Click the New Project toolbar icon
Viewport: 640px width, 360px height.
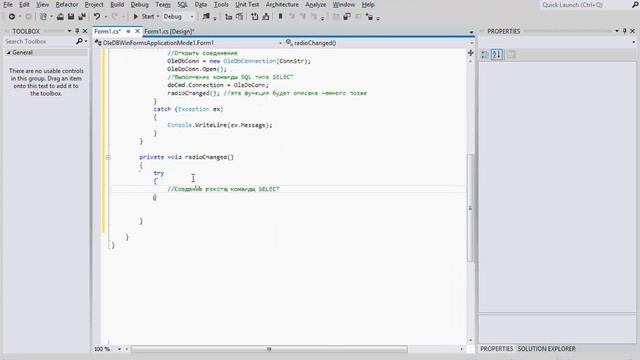point(43,17)
